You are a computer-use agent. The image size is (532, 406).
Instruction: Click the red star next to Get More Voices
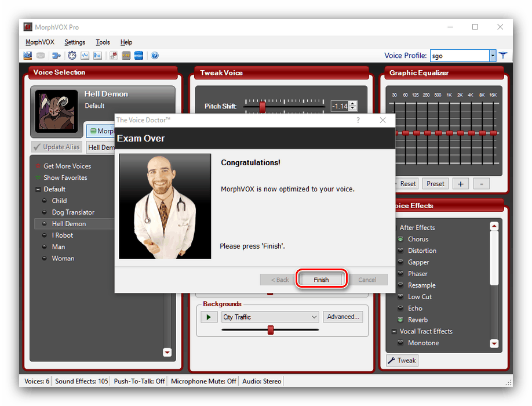[x=38, y=166]
